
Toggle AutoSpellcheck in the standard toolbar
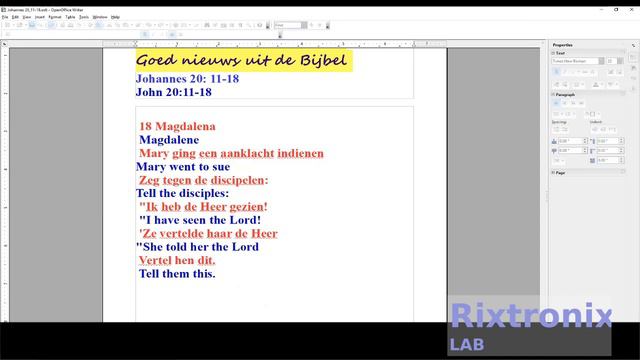click(x=99, y=25)
